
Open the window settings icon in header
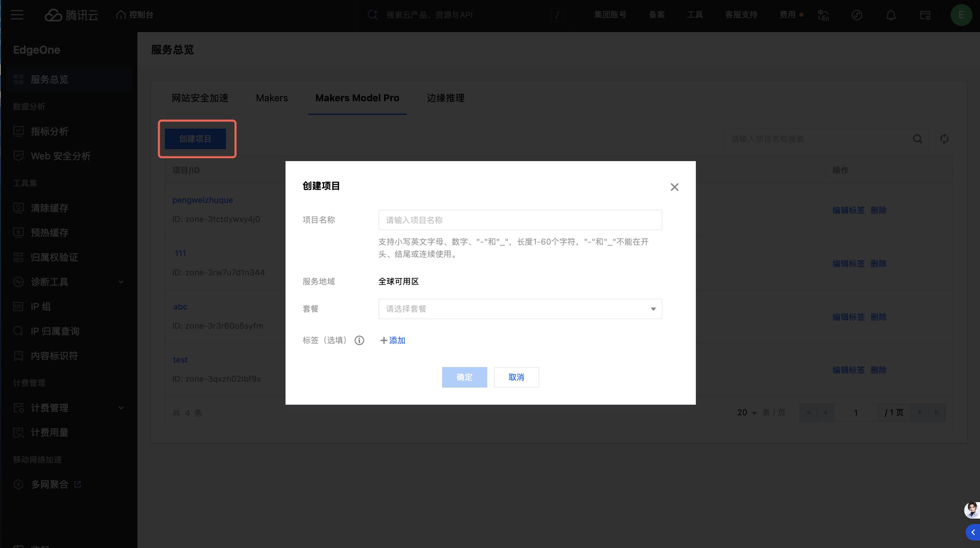[925, 15]
